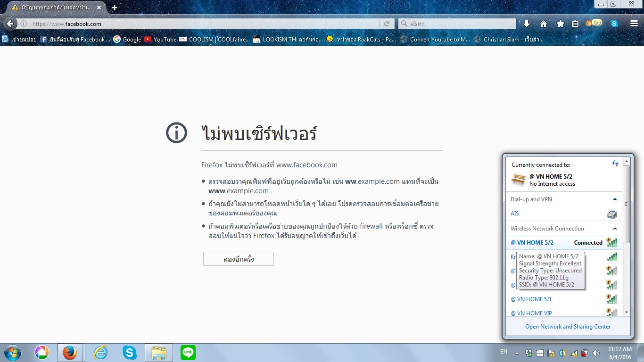The width and height of the screenshot is (644, 362).
Task: Click the site info icon in address bar
Action: point(23,24)
